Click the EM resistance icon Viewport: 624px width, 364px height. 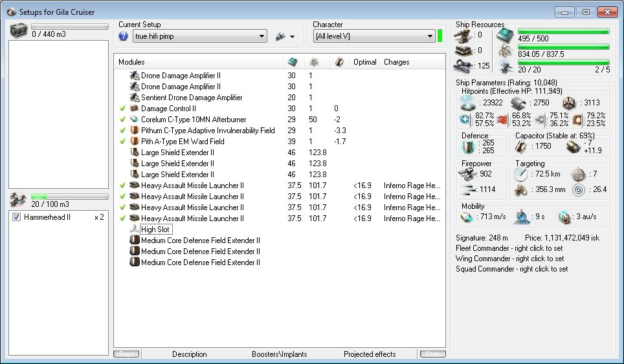pos(466,119)
